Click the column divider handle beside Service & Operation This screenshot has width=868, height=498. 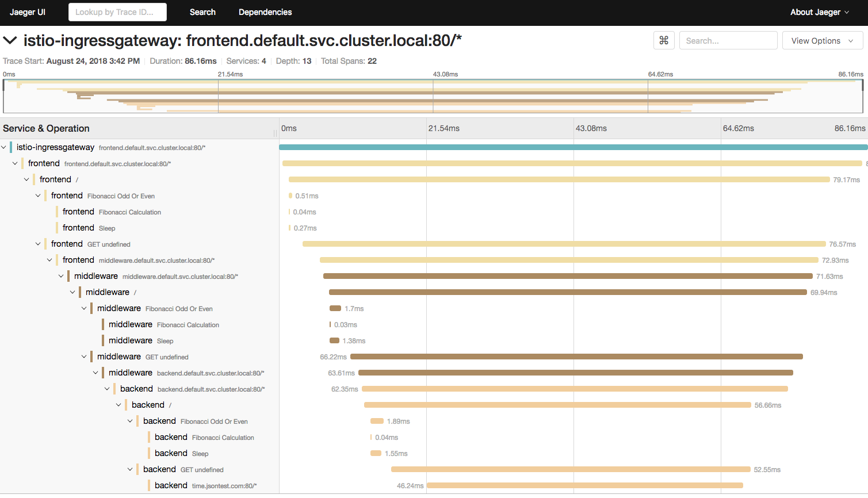coord(275,133)
